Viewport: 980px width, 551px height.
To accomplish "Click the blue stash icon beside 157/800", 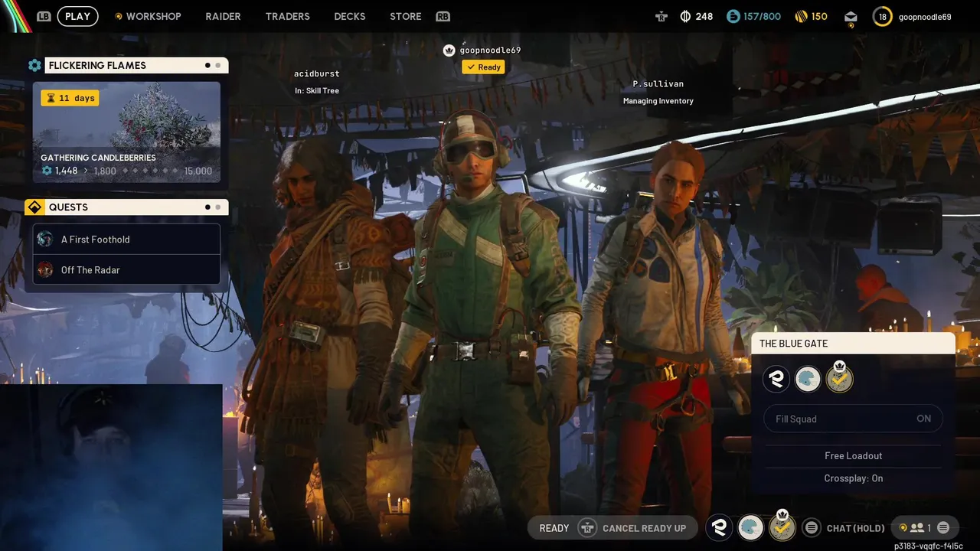I will (x=733, y=16).
